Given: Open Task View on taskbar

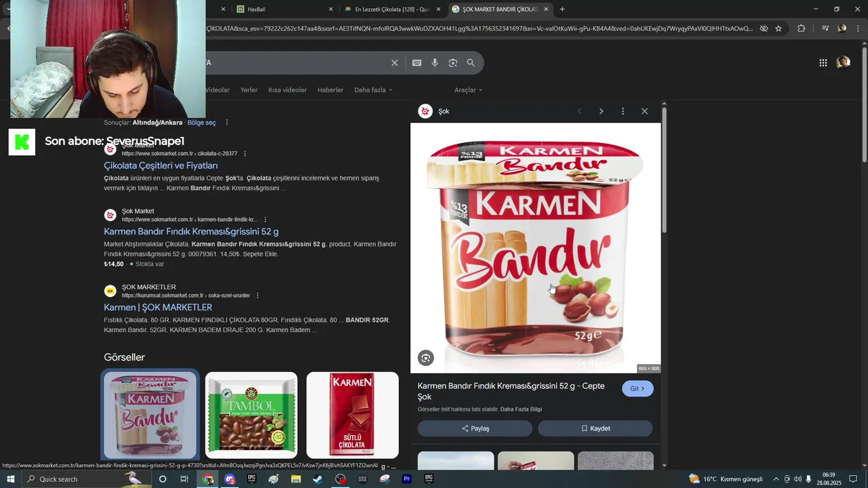Looking at the screenshot, I should click(x=184, y=479).
